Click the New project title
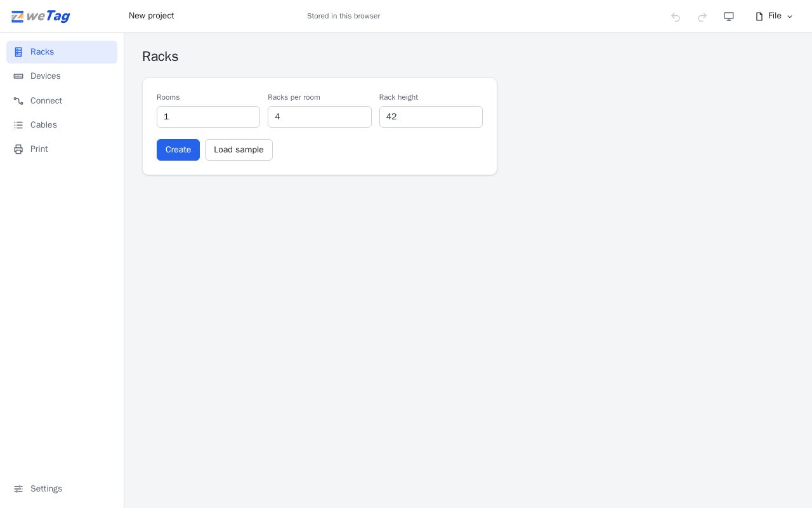This screenshot has height=508, width=812. point(152,16)
